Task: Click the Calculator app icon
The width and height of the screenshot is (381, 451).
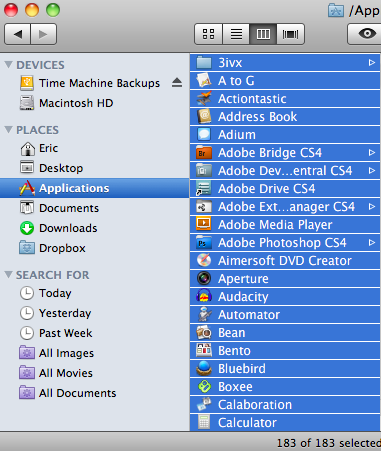Action: (x=204, y=422)
